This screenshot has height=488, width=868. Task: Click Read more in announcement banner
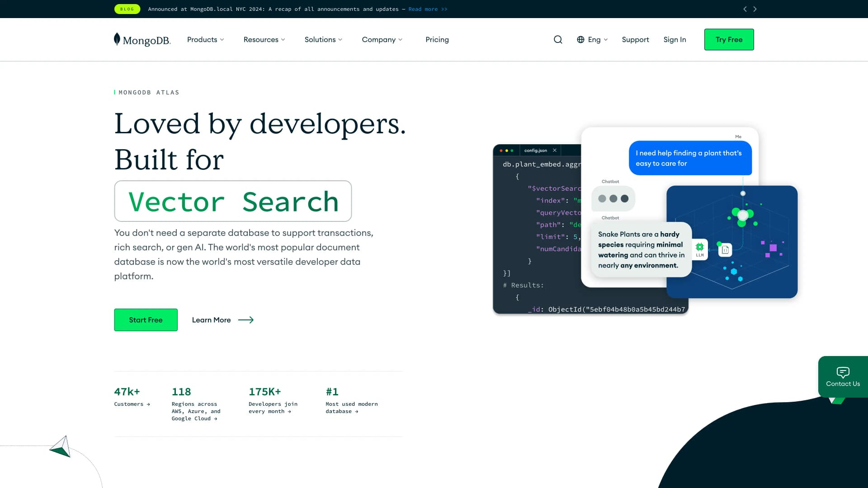click(x=428, y=9)
